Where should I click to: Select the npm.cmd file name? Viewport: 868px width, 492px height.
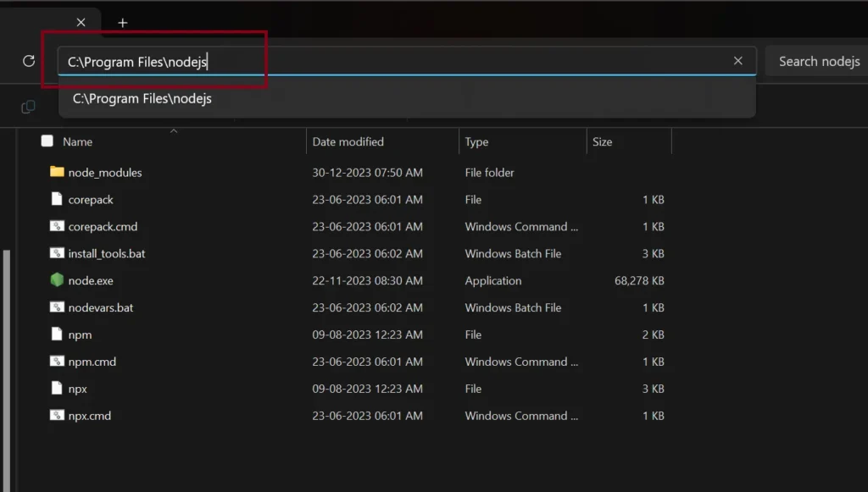pos(92,362)
